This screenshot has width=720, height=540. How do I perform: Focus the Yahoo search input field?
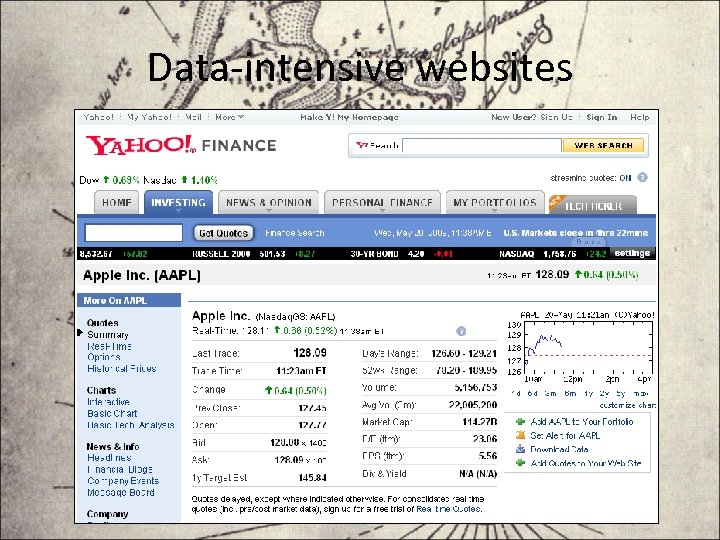482,146
